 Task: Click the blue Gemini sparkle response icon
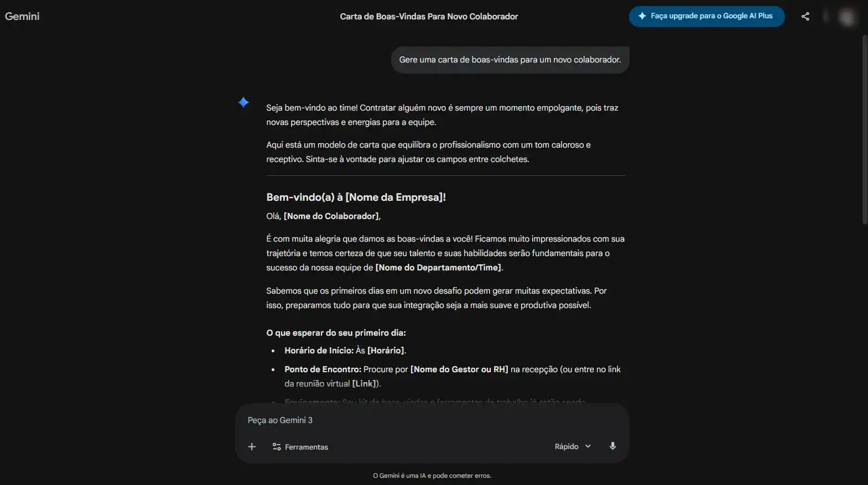point(243,102)
